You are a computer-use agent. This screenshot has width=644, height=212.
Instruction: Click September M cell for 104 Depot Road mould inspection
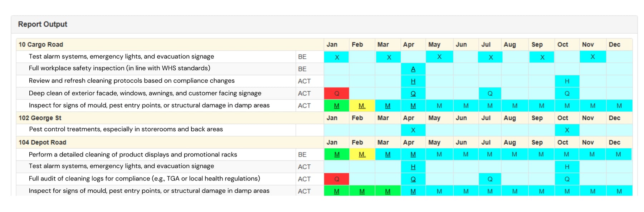click(542, 191)
